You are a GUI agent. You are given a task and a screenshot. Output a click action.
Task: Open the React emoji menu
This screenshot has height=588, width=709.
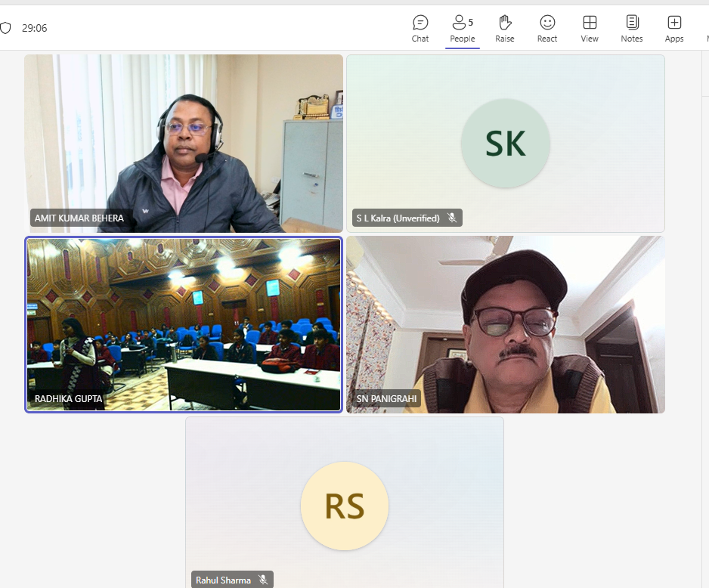[547, 29]
